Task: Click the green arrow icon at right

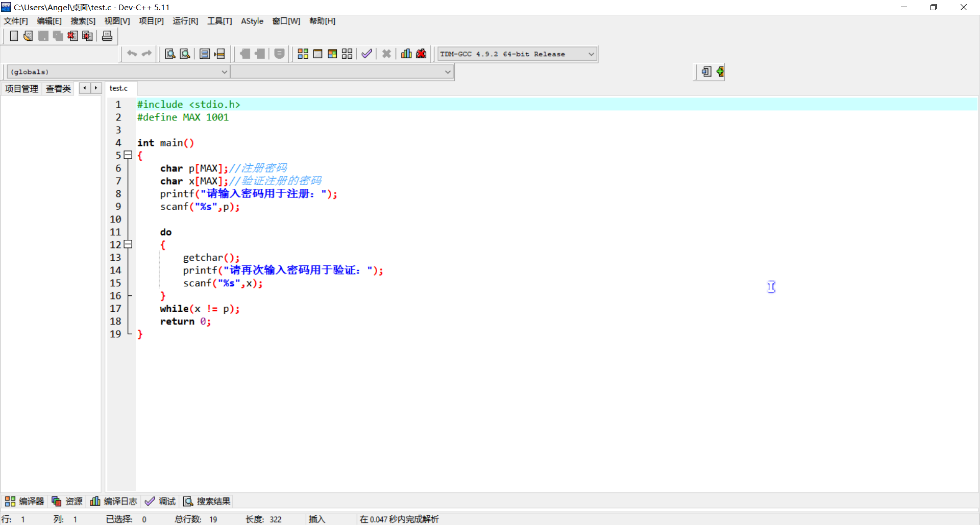Action: [x=720, y=71]
